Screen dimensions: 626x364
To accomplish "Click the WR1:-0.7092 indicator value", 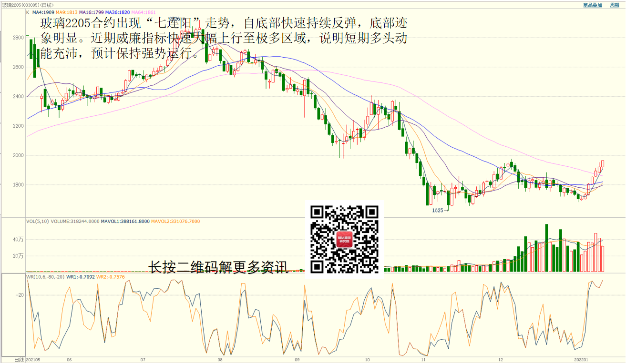I will 80,277.
